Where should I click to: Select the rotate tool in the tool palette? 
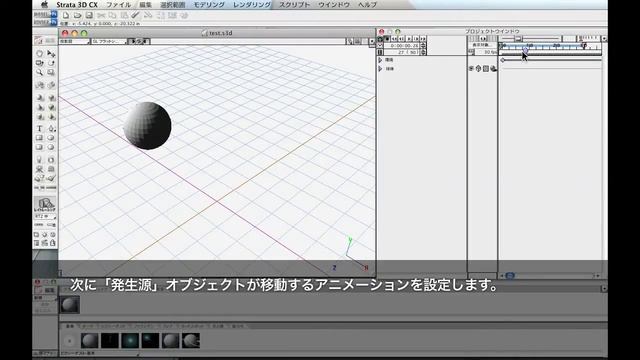pyautogui.click(x=51, y=63)
